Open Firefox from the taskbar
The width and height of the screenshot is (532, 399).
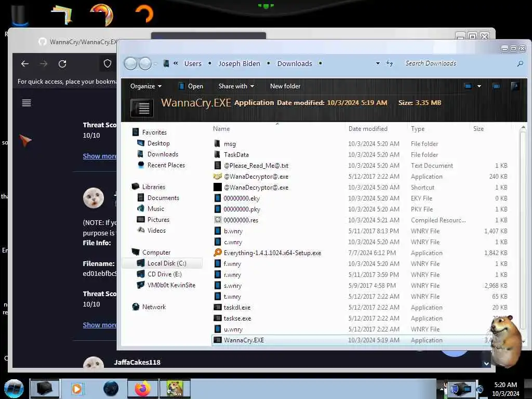pos(142,389)
